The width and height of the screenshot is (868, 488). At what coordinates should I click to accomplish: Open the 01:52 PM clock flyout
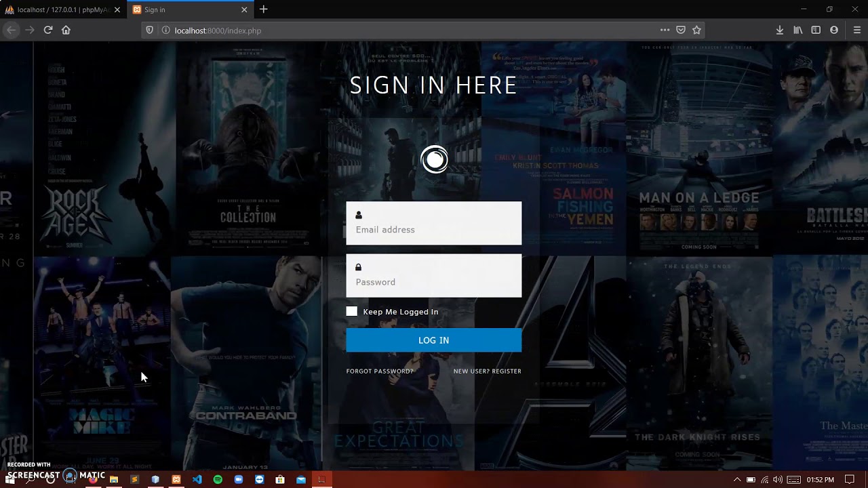[x=820, y=480]
